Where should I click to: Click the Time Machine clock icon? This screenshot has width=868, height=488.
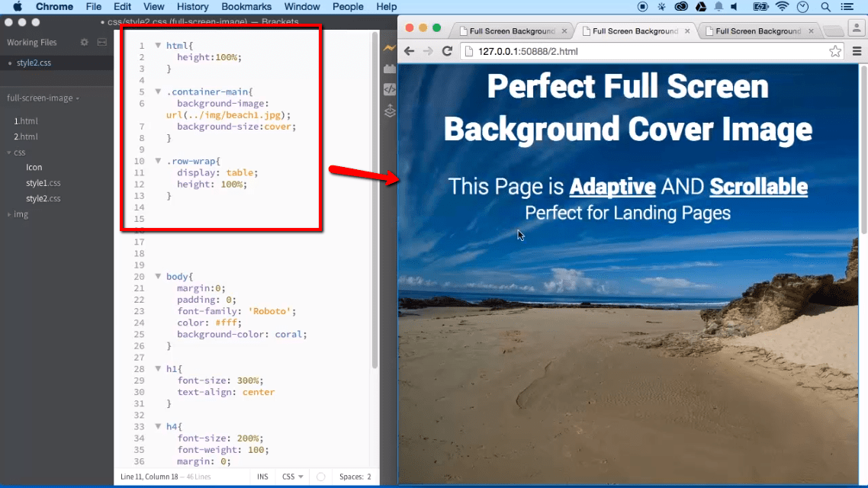pos(802,7)
